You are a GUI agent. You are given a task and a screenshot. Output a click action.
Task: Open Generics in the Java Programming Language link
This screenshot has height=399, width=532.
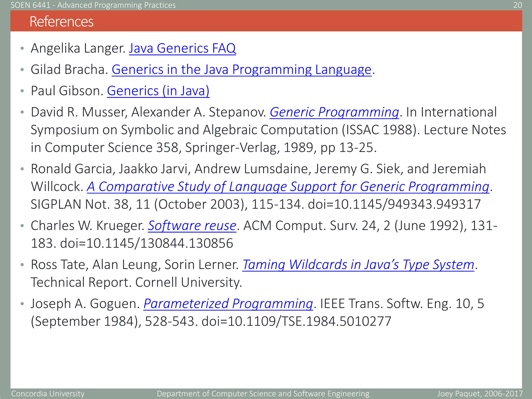click(x=242, y=70)
